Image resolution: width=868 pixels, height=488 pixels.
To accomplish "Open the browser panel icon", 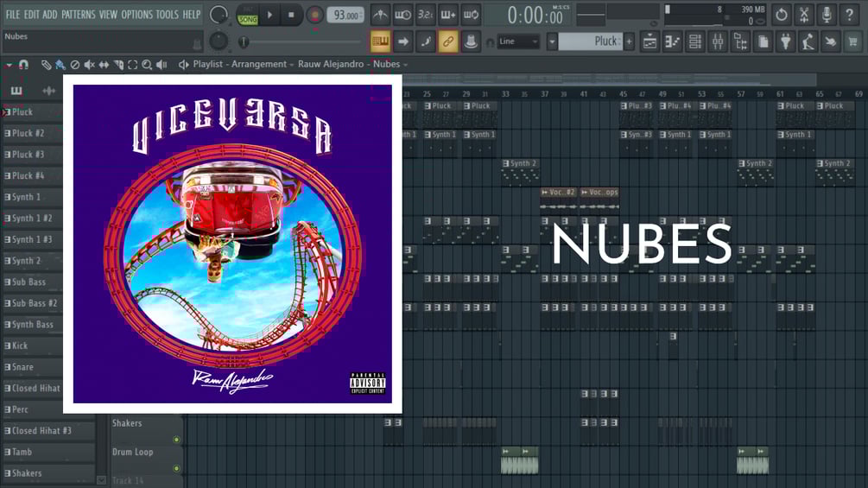I will click(x=741, y=41).
